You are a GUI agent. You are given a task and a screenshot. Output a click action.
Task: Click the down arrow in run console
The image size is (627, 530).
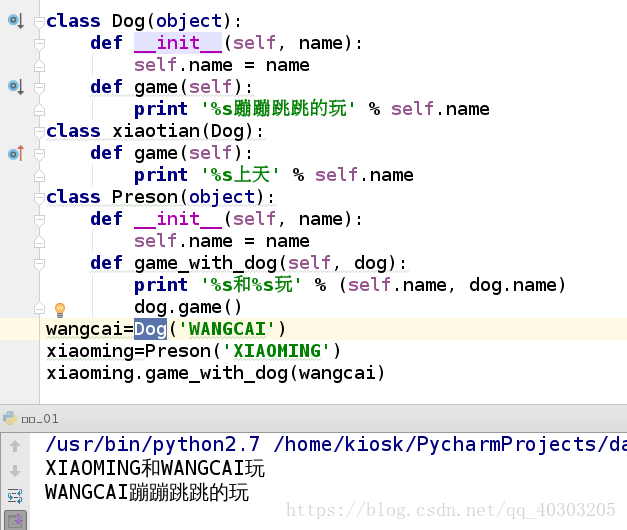15,471
